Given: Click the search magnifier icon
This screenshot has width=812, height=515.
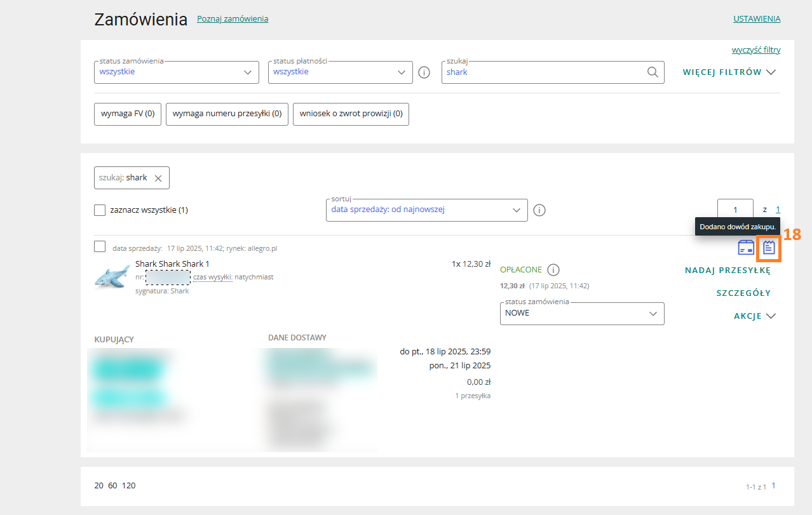Looking at the screenshot, I should [x=653, y=72].
